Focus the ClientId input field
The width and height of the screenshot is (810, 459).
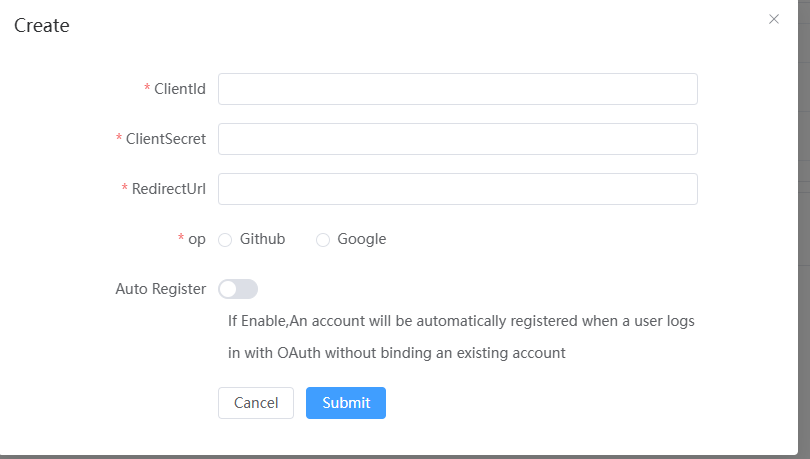pos(457,89)
